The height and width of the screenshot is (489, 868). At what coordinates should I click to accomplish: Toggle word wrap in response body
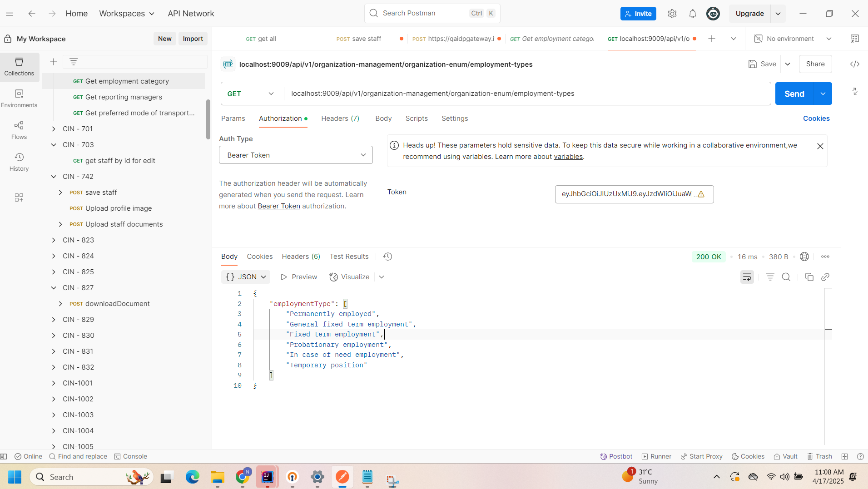[747, 277]
